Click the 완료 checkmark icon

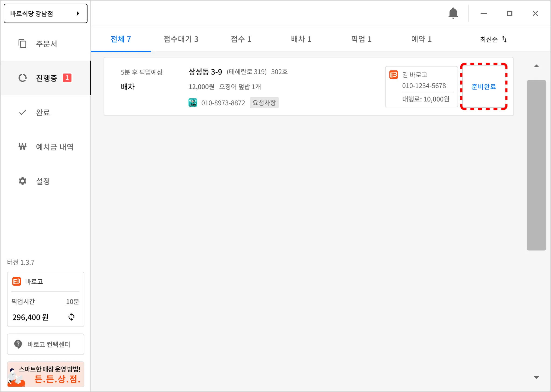tap(22, 112)
